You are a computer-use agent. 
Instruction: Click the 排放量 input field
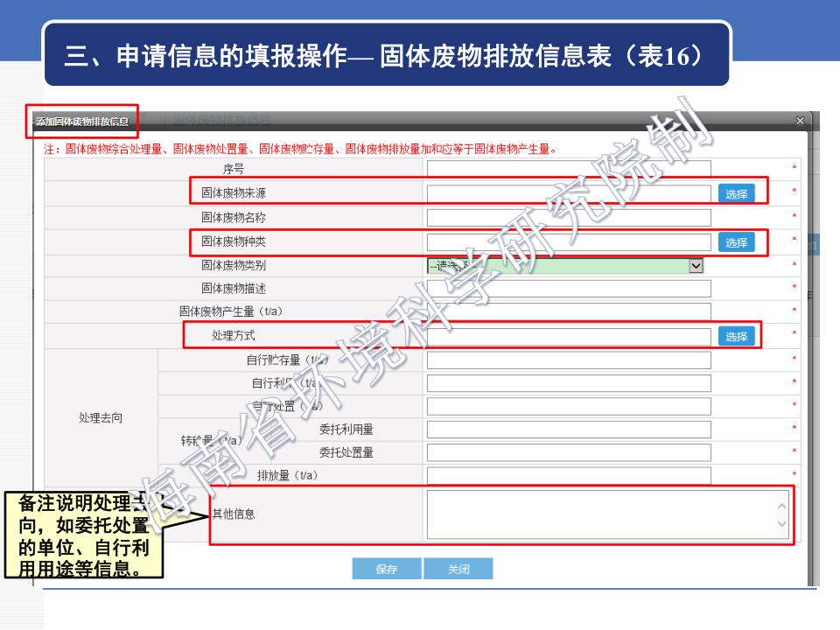click(569, 475)
